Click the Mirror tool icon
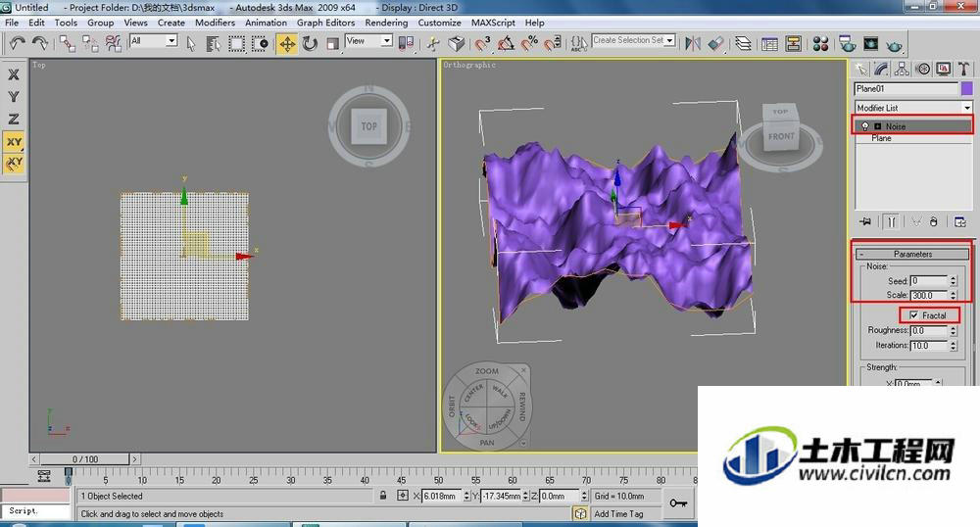This screenshot has width=980, height=527. (693, 43)
